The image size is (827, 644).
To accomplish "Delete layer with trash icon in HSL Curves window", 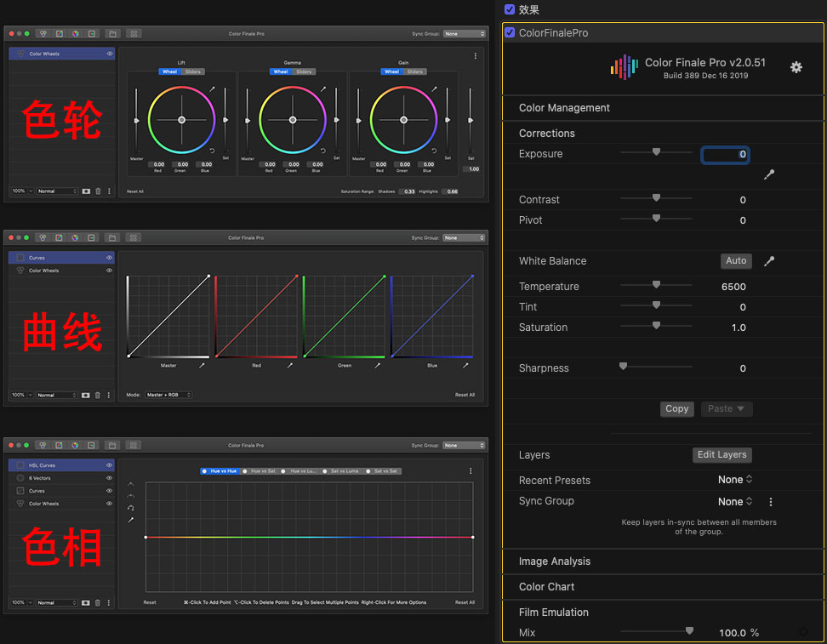I will tap(98, 602).
